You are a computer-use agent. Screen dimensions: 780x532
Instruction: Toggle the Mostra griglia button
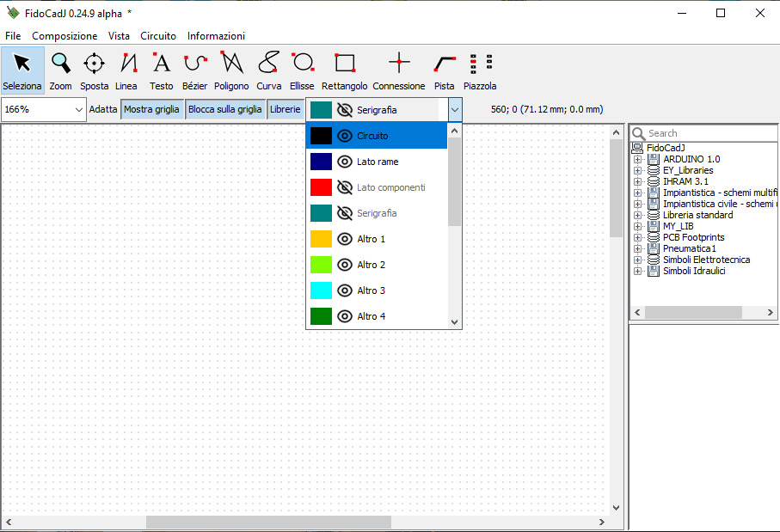point(151,110)
